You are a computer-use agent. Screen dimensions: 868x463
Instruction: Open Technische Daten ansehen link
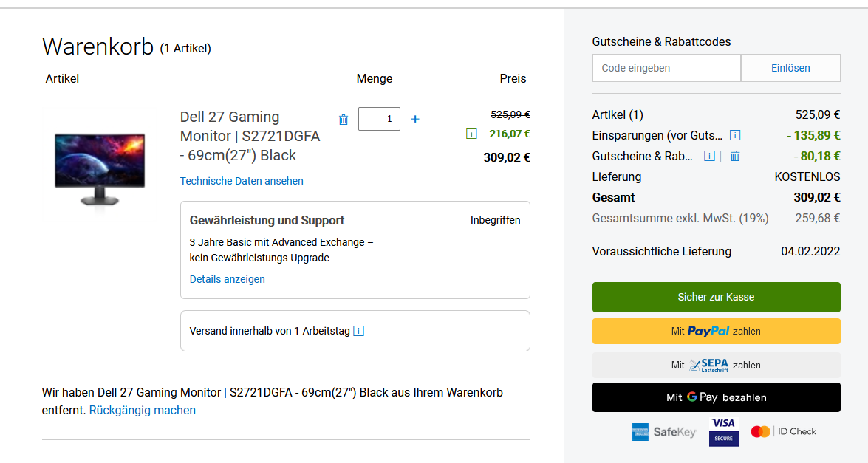coord(242,181)
